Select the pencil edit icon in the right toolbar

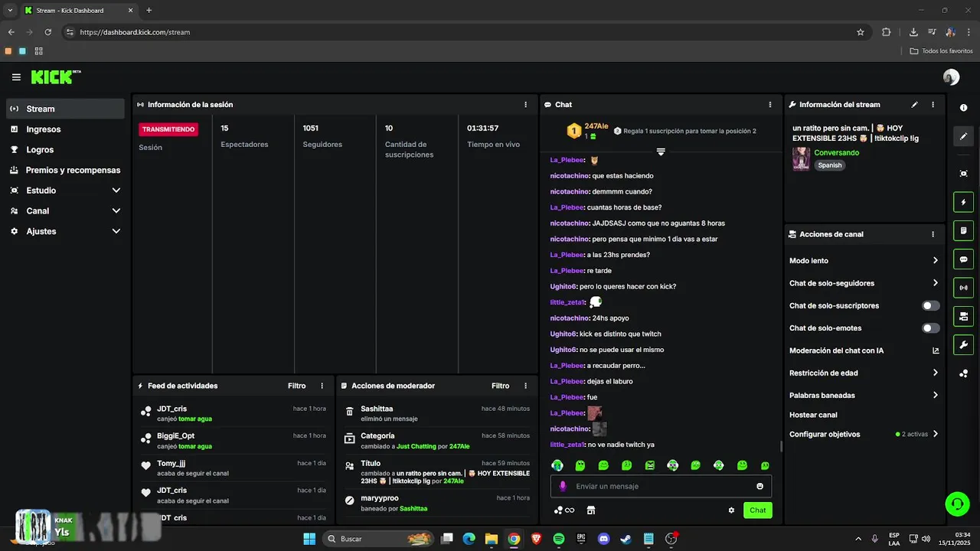pyautogui.click(x=964, y=136)
